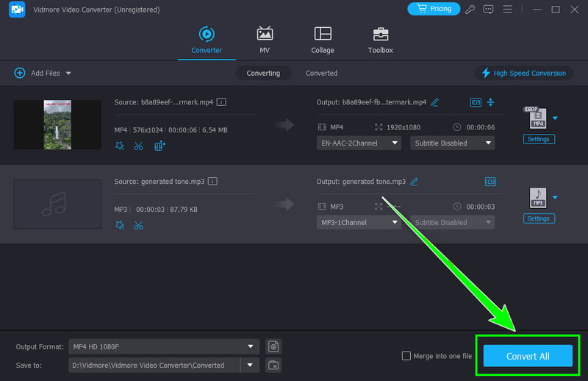
Task: Click the registration key icon in the title bar
Action: pyautogui.click(x=470, y=10)
